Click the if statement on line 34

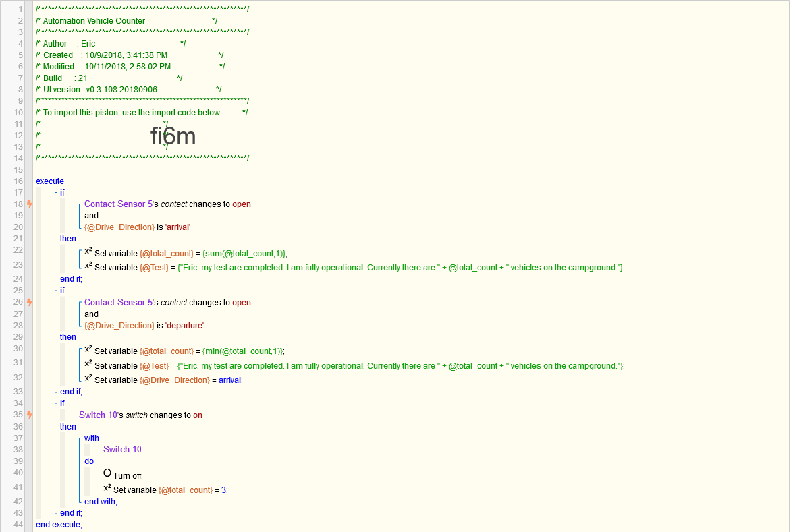62,403
